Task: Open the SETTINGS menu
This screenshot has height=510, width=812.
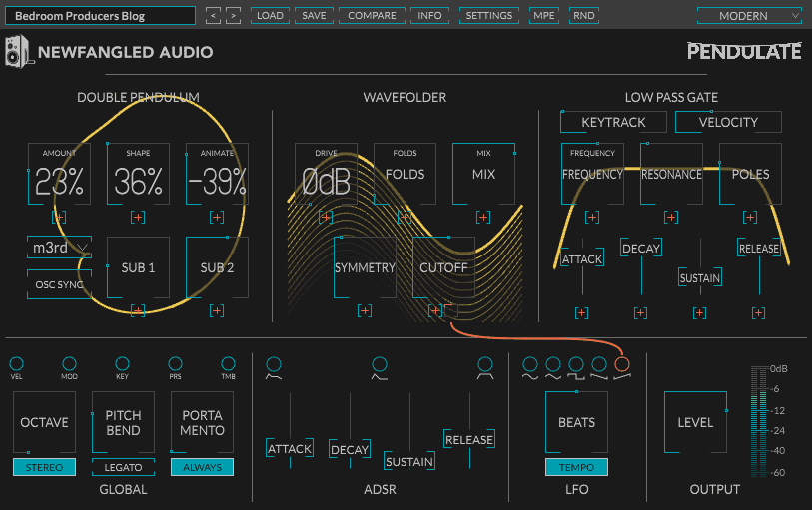Action: 489,16
